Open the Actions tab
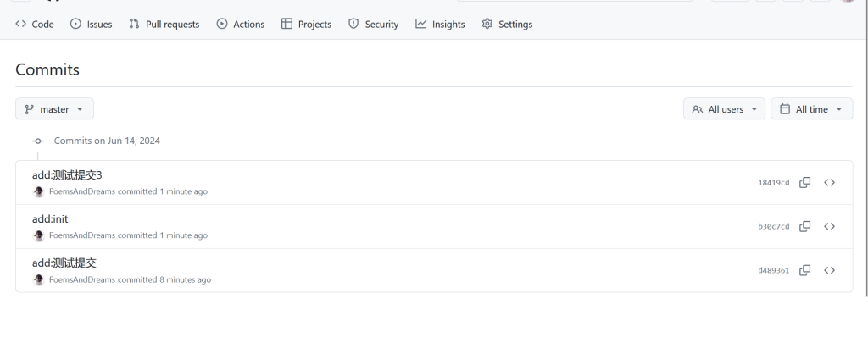This screenshot has width=868, height=354. 241,25
